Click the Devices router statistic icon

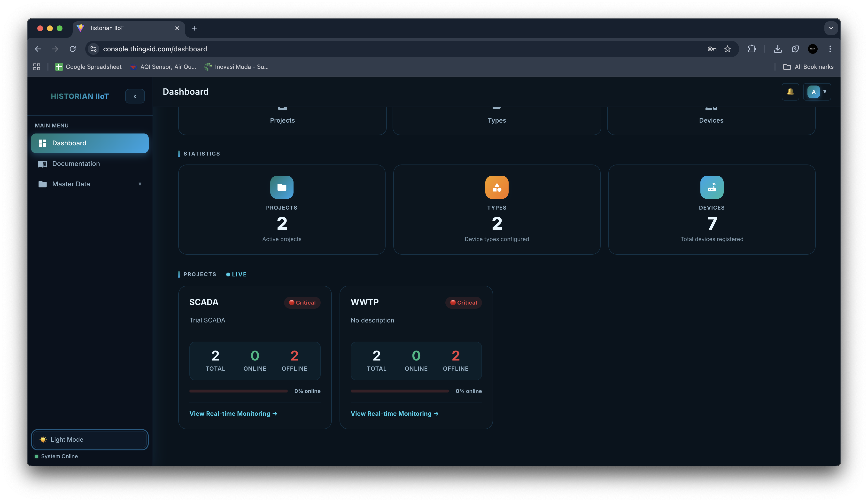(x=712, y=187)
